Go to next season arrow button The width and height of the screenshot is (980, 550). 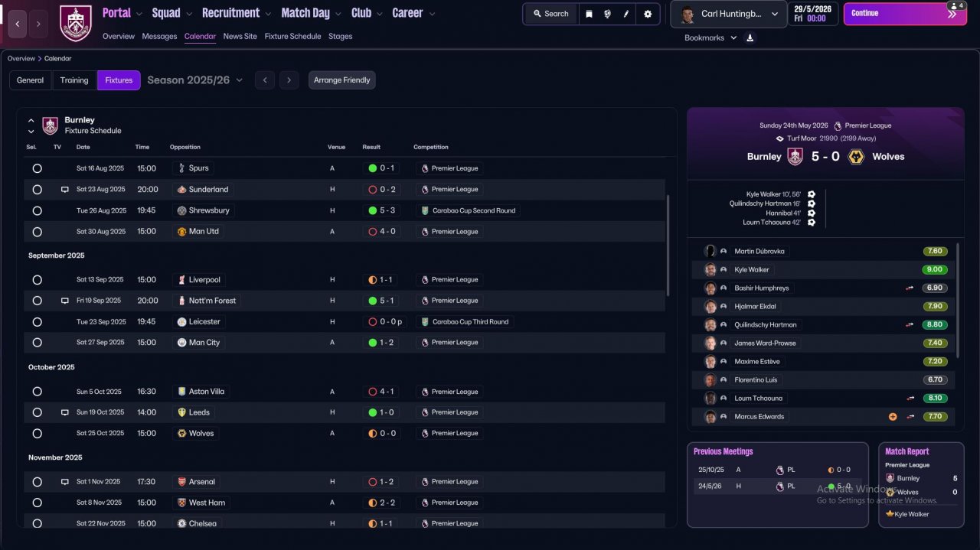[289, 80]
